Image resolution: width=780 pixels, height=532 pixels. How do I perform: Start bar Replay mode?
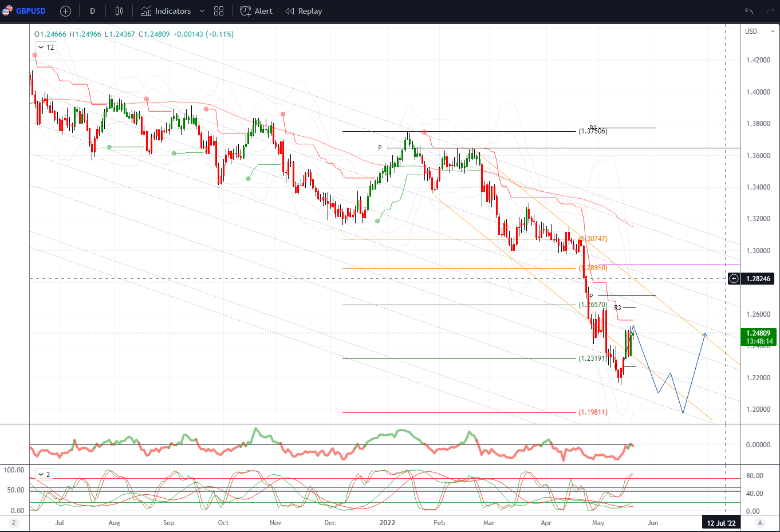pyautogui.click(x=304, y=11)
